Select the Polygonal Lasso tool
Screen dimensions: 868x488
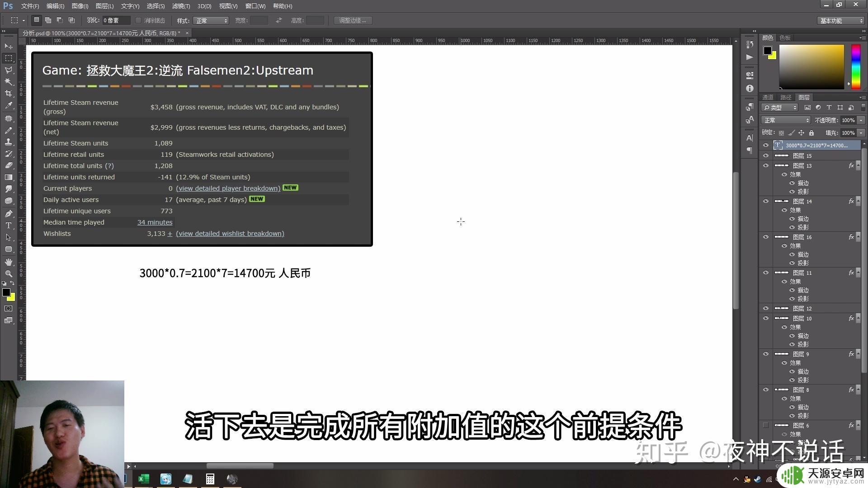(x=9, y=70)
